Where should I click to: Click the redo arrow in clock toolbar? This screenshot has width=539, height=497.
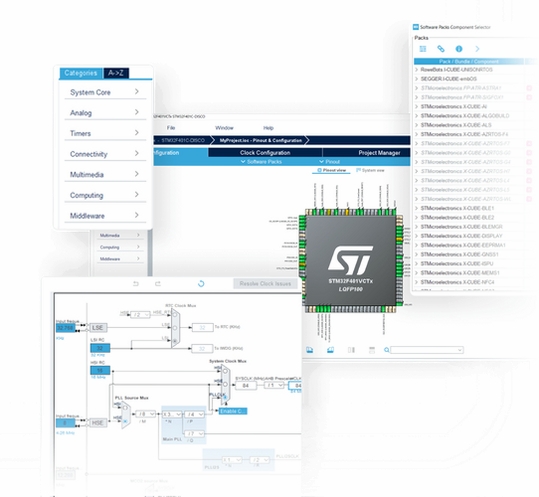point(158,284)
